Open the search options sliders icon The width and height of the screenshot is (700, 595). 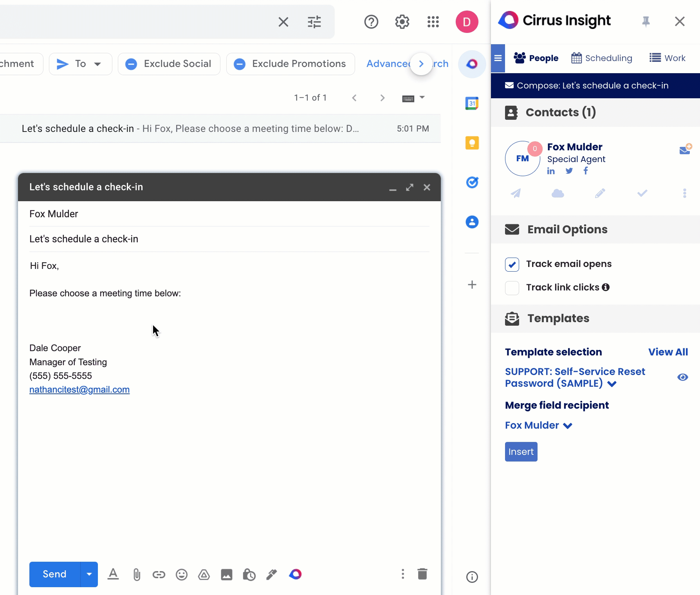314,22
